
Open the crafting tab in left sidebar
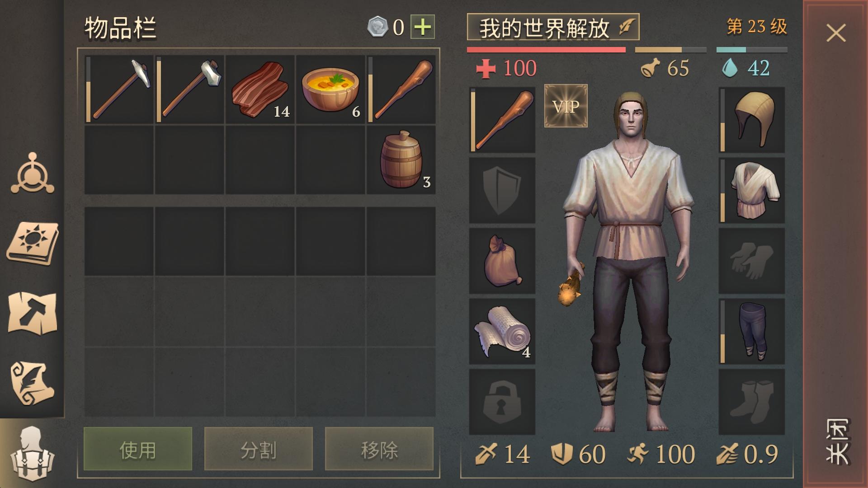[33, 174]
